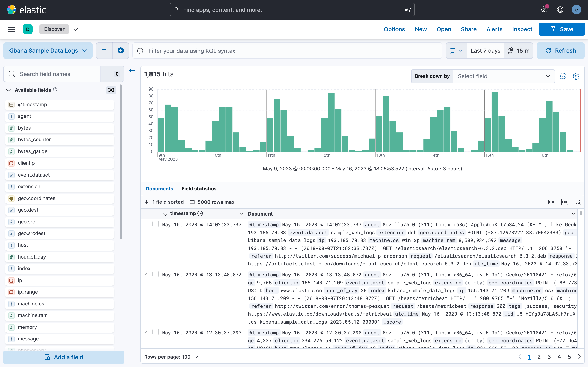The image size is (588, 367).
Task: Open the display options density icon
Action: click(x=565, y=202)
